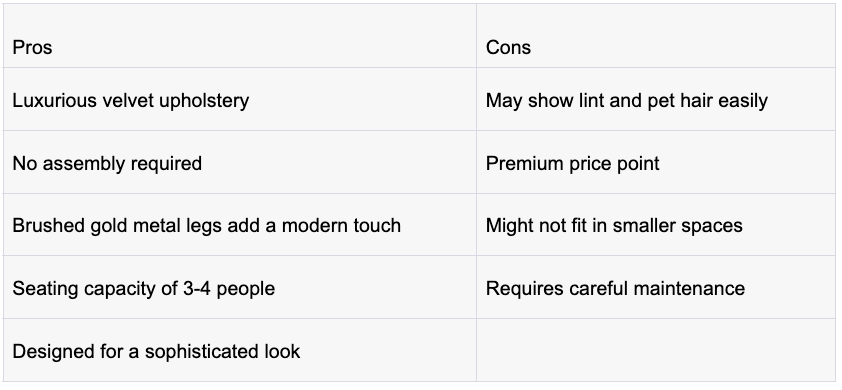Click the 'Premium price point' cell
842x390 pixels.
tap(656, 162)
